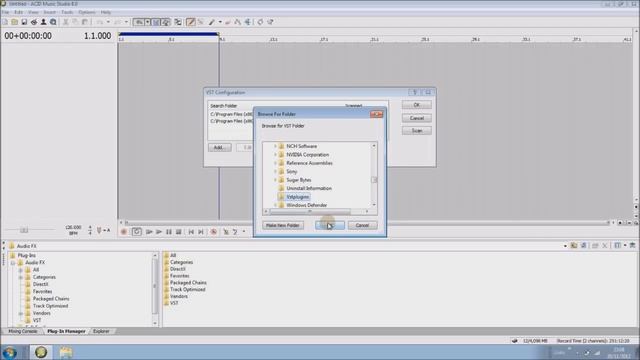Open ACID Music Studio taskbar icon
This screenshot has height=360, width=640.
point(41,352)
